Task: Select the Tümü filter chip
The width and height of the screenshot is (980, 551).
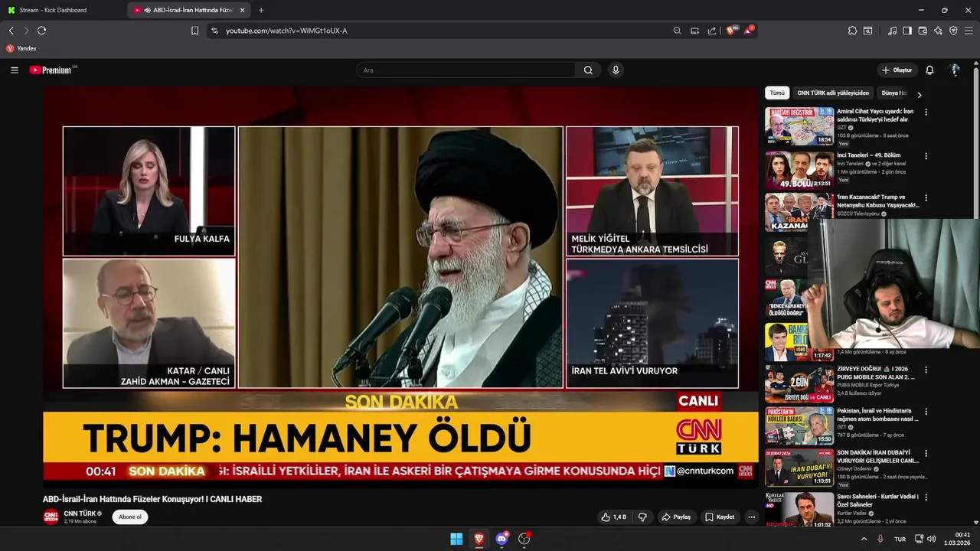Action: point(777,93)
